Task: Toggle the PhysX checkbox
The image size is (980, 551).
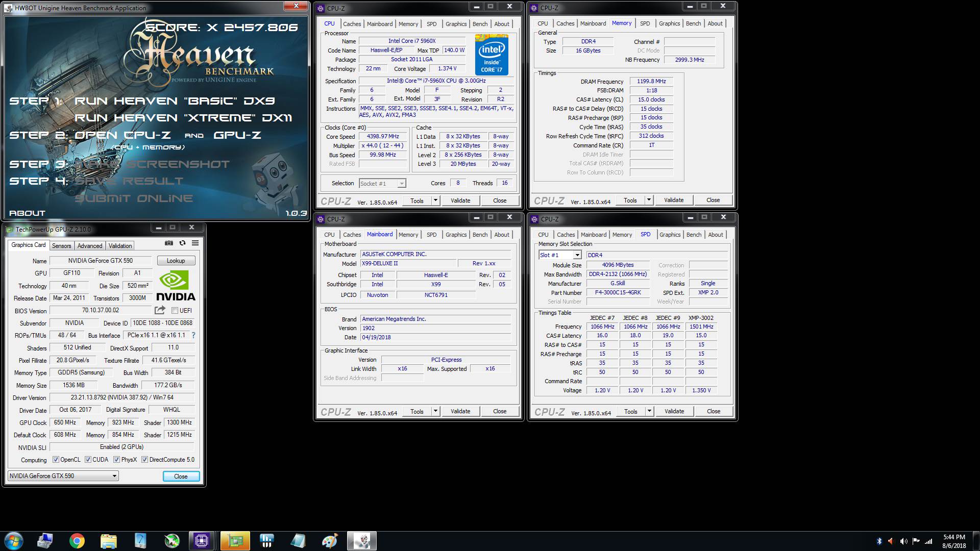Action: click(117, 460)
